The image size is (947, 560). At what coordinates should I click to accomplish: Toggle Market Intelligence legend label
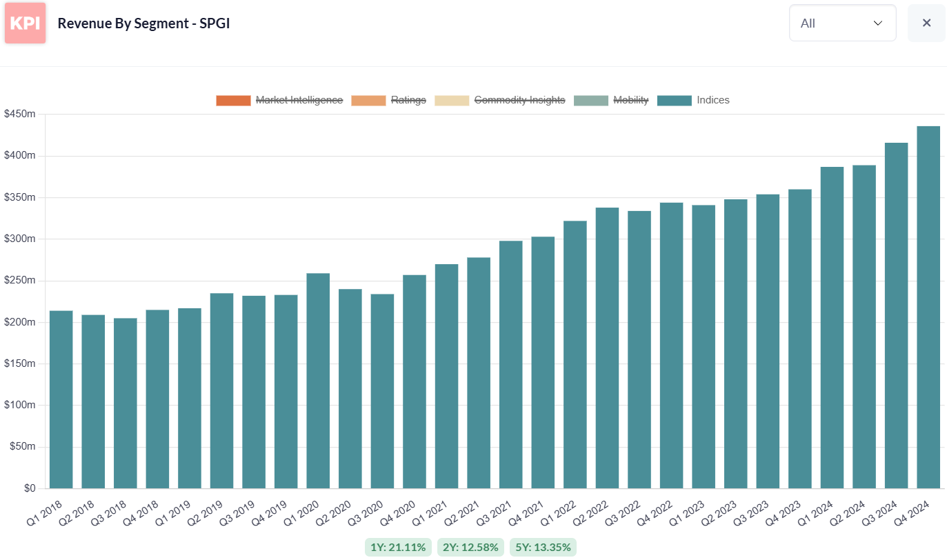tap(299, 100)
